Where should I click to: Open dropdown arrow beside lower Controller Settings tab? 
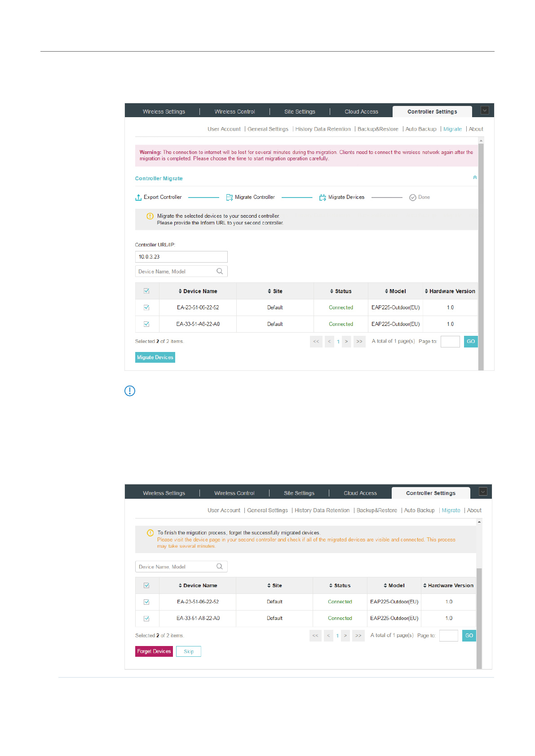483,492
